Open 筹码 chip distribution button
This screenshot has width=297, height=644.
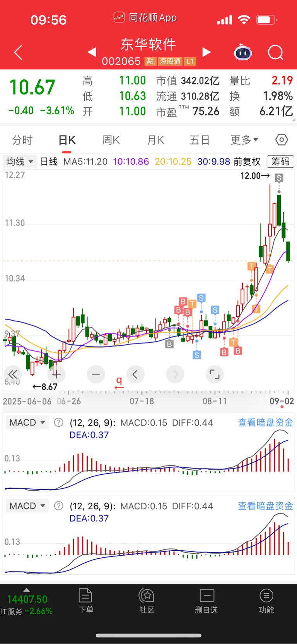point(280,161)
